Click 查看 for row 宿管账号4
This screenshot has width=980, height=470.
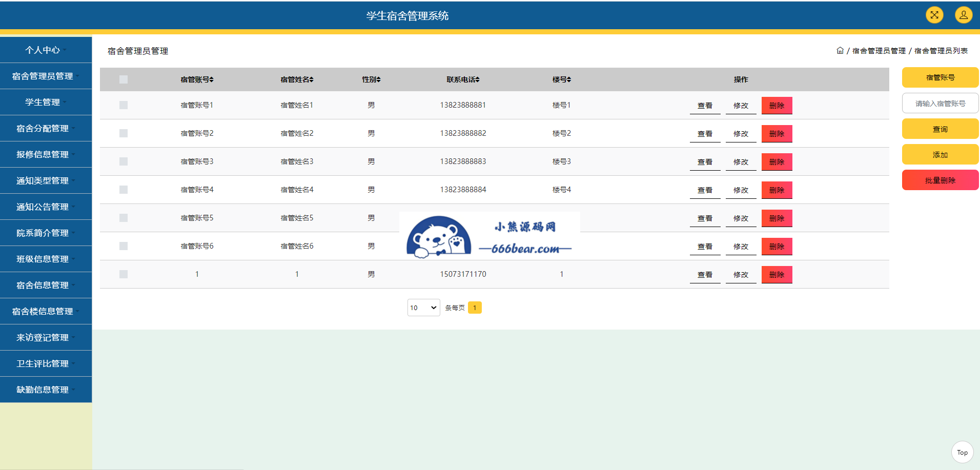[705, 190]
